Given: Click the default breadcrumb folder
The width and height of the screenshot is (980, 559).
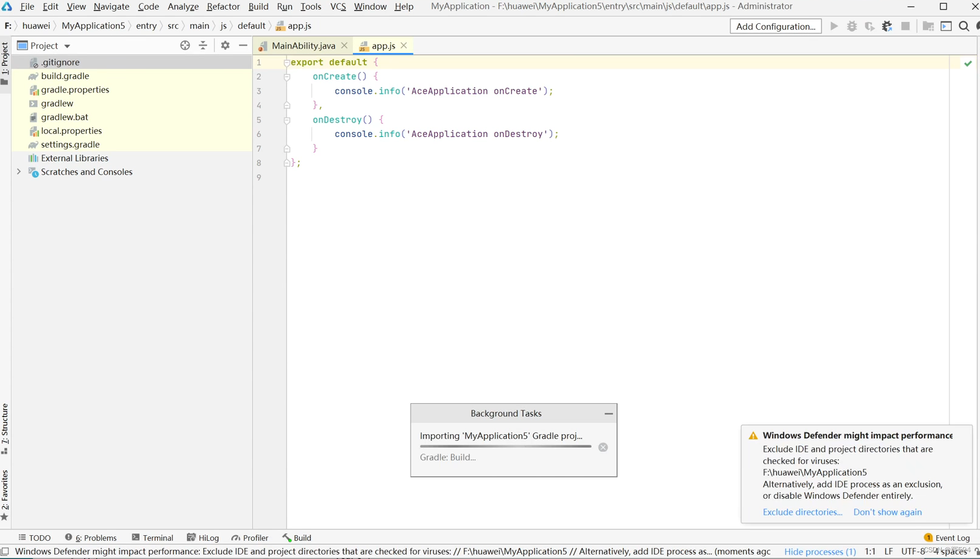Looking at the screenshot, I should pyautogui.click(x=251, y=26).
